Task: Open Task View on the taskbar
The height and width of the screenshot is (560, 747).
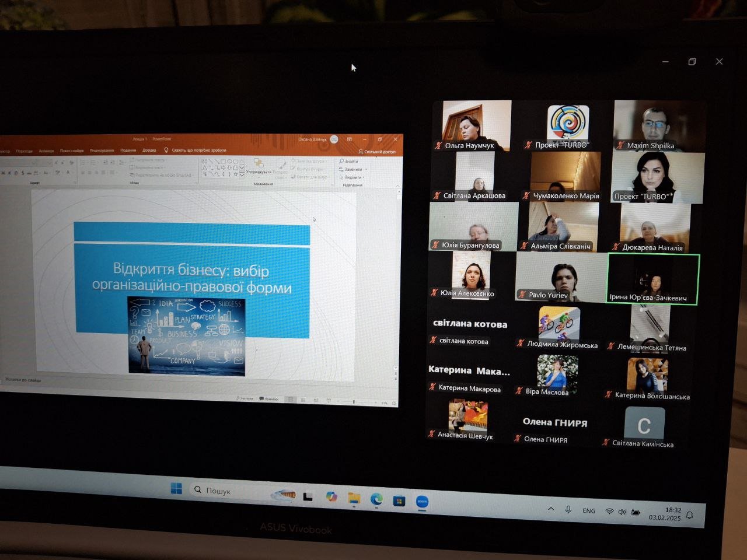Action: (x=308, y=496)
